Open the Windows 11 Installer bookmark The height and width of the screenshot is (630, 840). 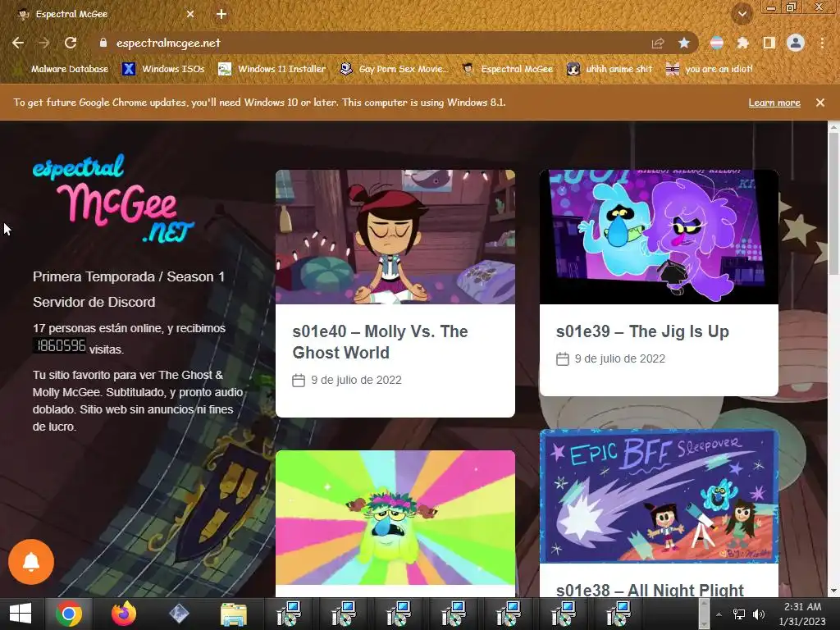click(x=272, y=69)
